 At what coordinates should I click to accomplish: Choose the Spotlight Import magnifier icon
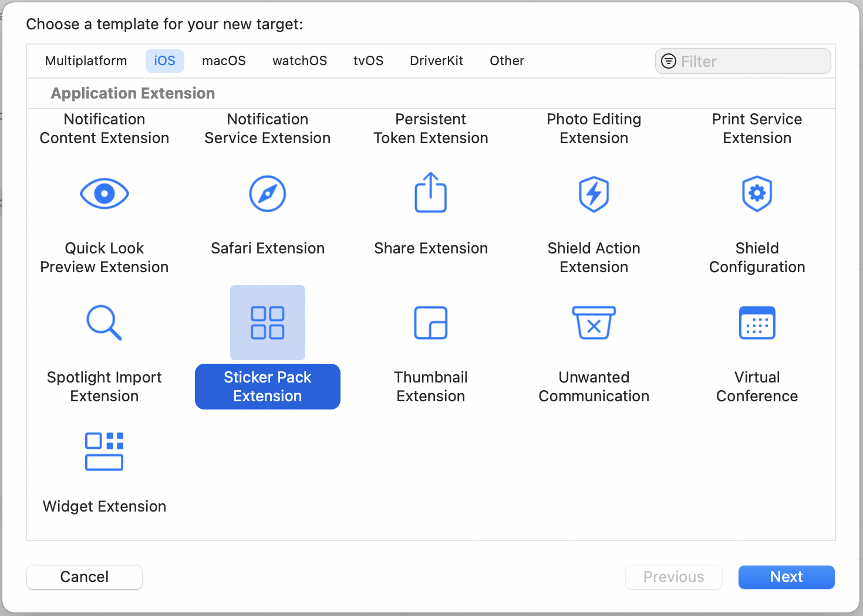click(104, 323)
